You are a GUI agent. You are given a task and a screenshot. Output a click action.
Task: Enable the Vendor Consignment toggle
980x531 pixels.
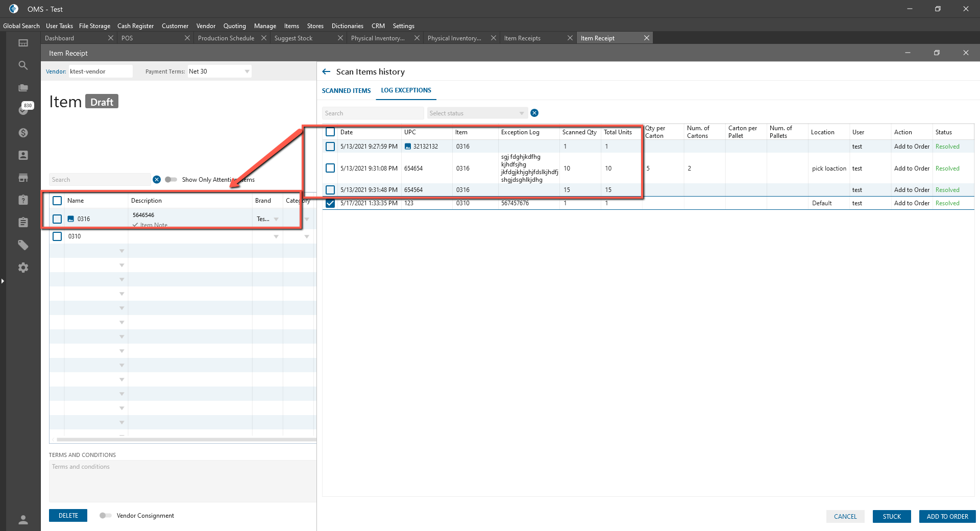pos(106,516)
